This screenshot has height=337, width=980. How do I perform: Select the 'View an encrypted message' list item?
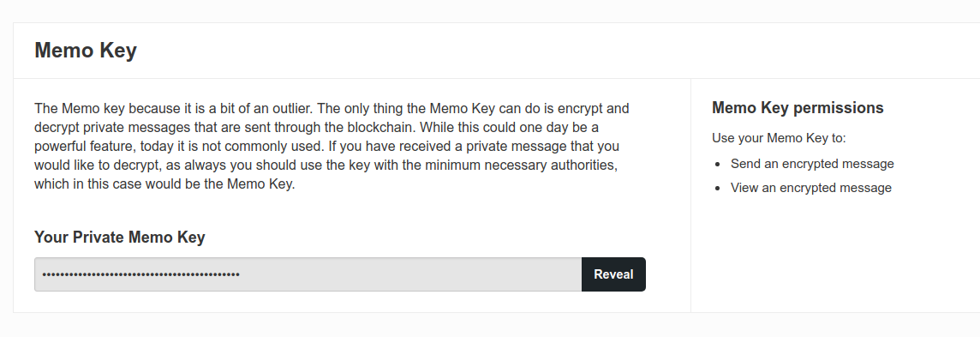(810, 188)
